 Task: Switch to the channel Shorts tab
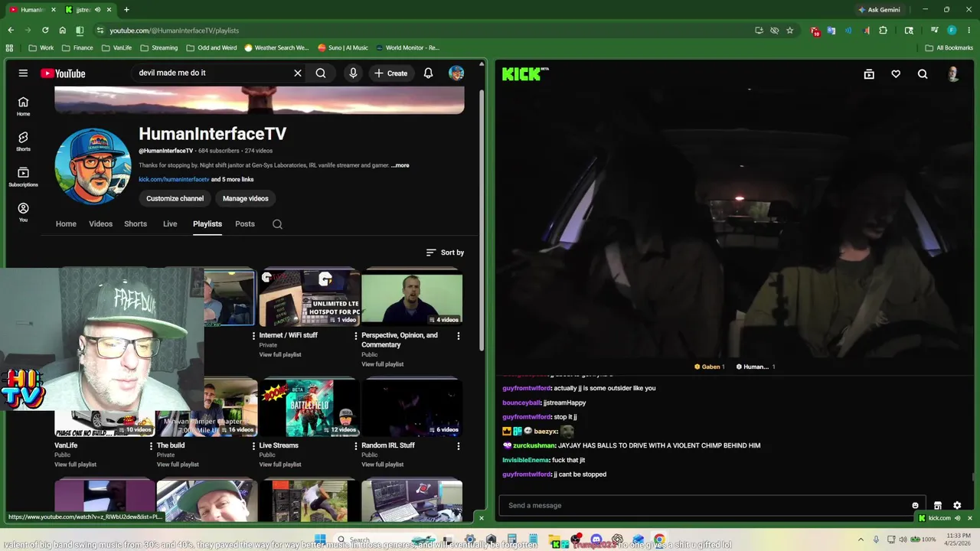point(136,224)
